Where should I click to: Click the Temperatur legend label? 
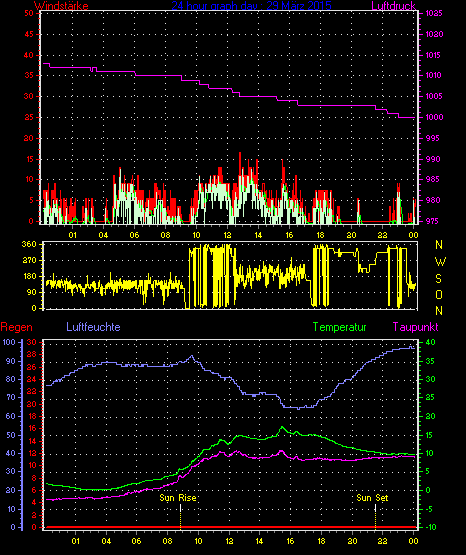(x=340, y=327)
